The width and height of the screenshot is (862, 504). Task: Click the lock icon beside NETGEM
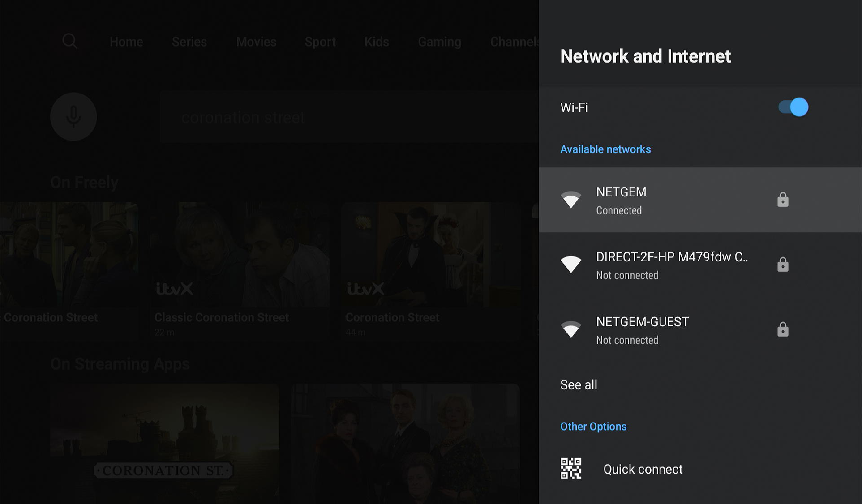[782, 200]
